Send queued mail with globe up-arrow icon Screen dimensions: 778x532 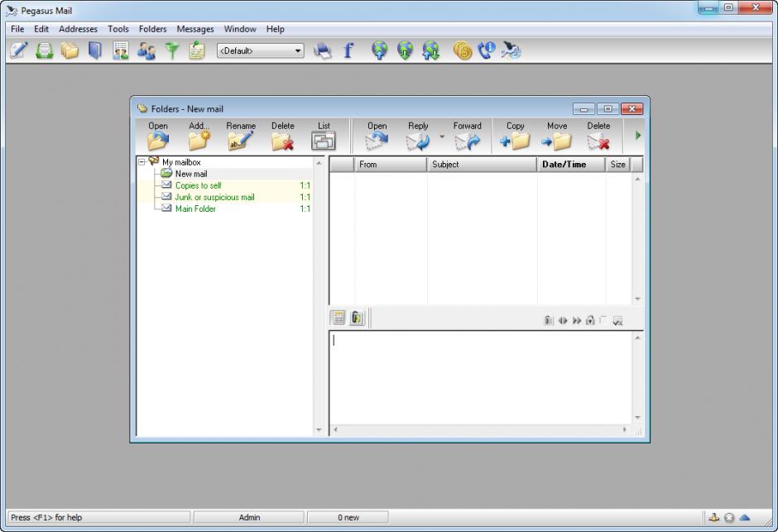tap(380, 50)
